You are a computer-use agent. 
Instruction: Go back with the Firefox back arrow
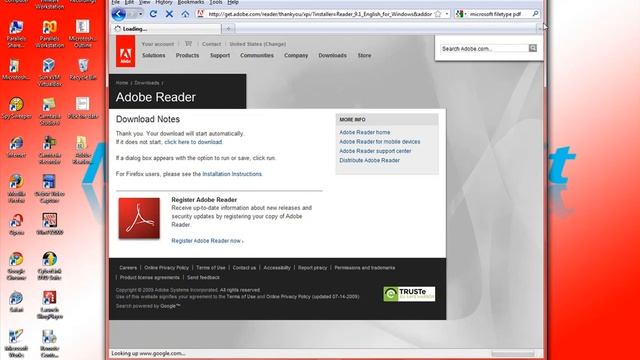119,14
